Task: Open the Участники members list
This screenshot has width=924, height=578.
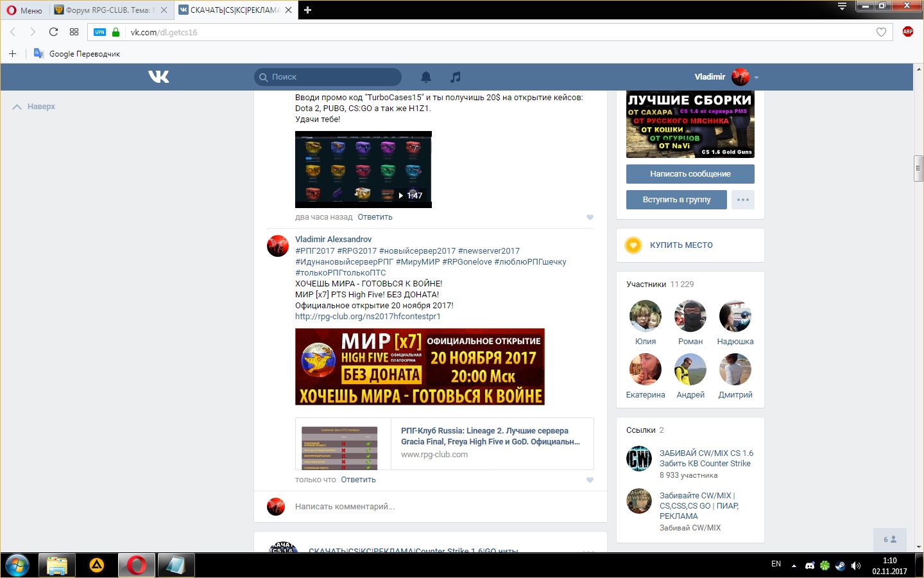Action: (x=660, y=285)
